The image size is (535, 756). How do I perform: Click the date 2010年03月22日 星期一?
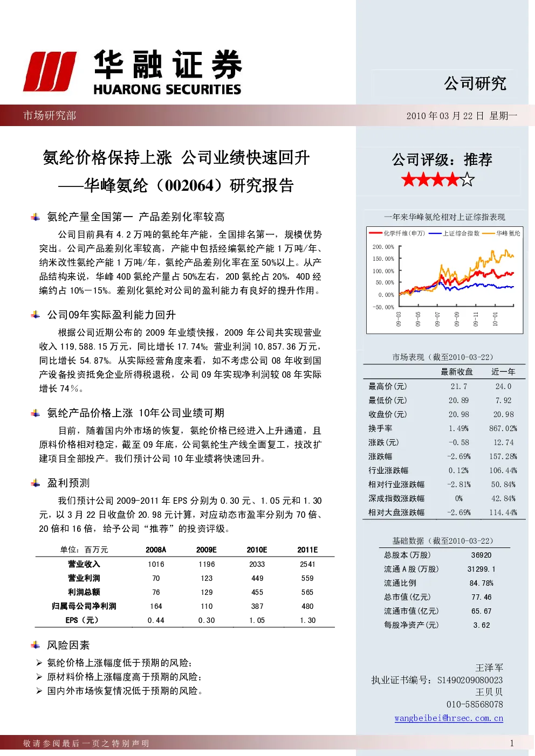tap(462, 116)
